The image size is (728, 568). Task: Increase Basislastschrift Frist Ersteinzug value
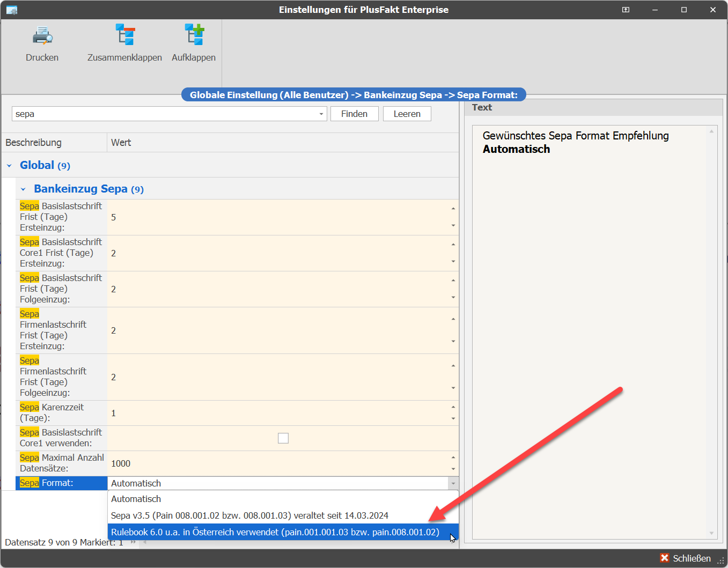(453, 209)
